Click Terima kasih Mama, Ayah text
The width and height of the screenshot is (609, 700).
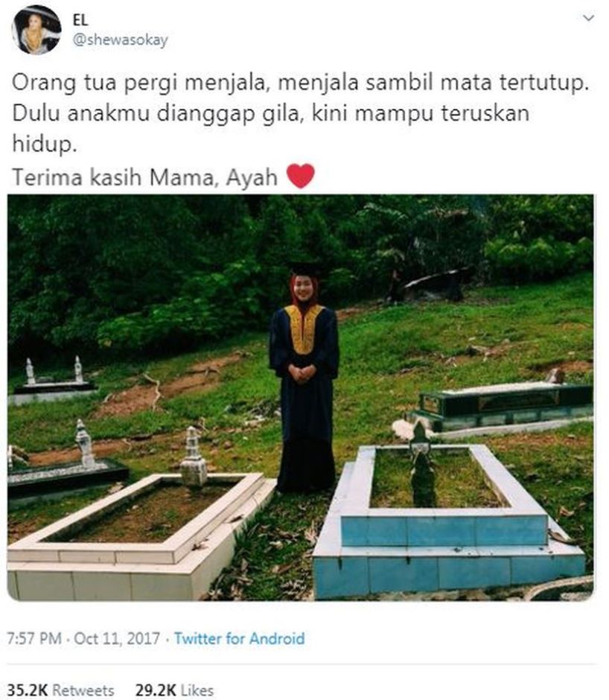point(144,177)
